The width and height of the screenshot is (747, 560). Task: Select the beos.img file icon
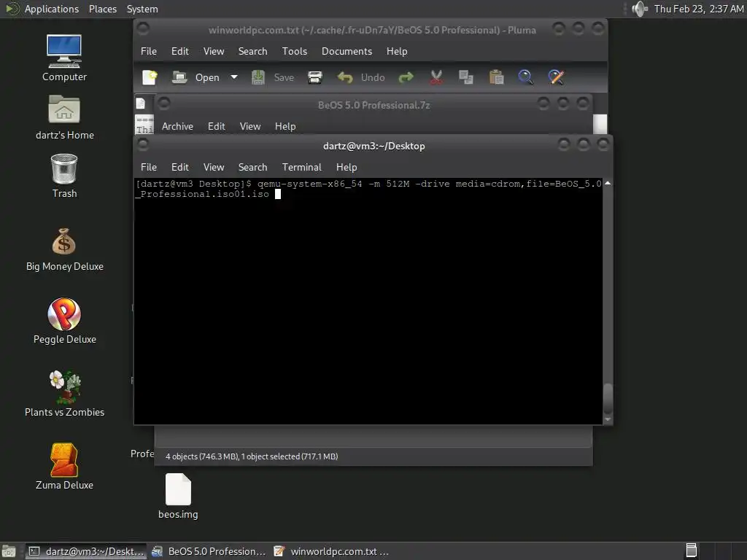point(178,496)
